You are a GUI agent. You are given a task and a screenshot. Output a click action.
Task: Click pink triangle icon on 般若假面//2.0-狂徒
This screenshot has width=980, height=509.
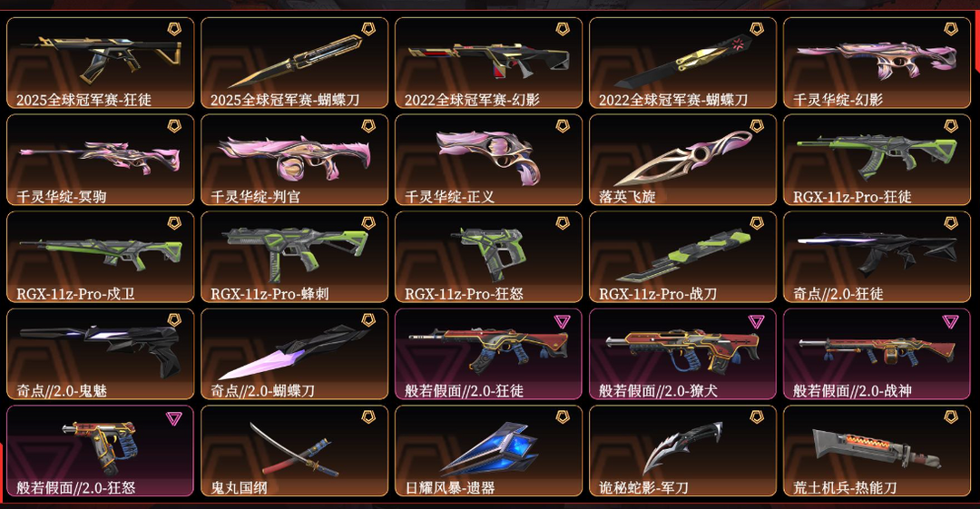[563, 321]
